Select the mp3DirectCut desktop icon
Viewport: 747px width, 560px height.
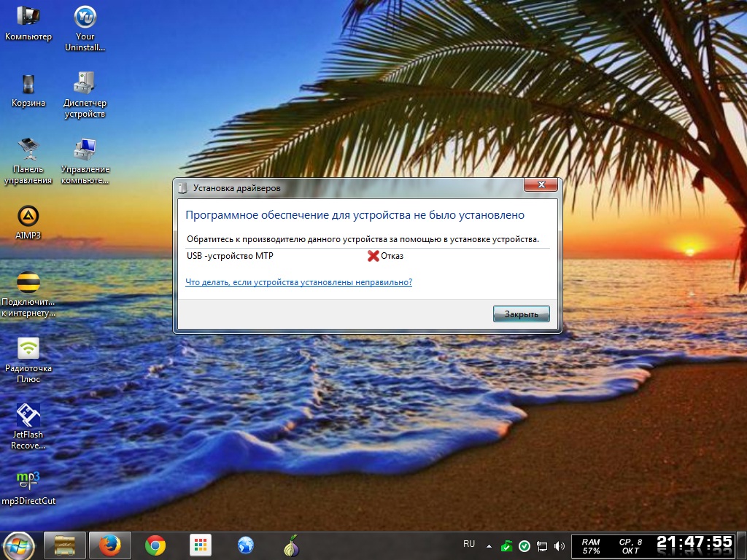click(x=28, y=481)
